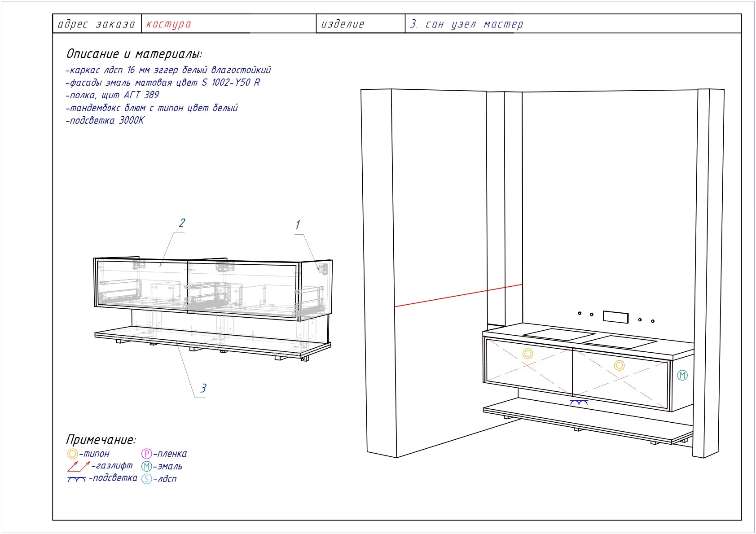Click the left sink on the countertop
756x534 pixels.
pos(560,334)
